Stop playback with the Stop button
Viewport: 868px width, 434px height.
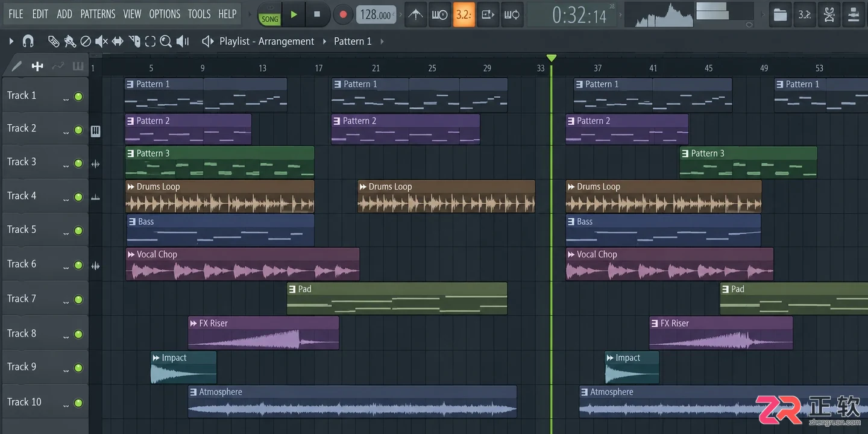[x=317, y=14]
